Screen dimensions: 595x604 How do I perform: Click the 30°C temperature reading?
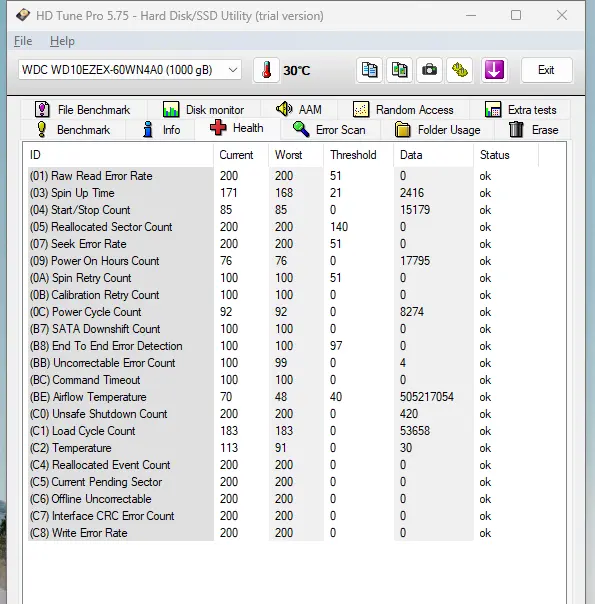(297, 70)
